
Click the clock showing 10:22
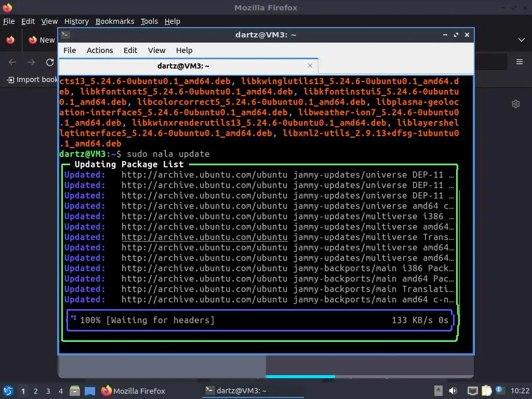(x=520, y=391)
